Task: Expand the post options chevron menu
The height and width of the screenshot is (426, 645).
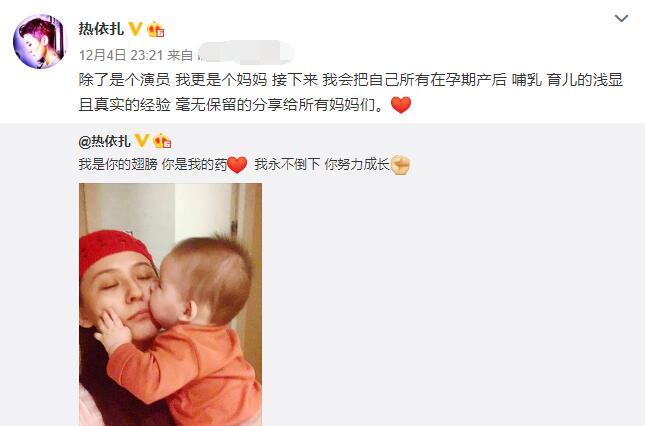Action: 621,19
